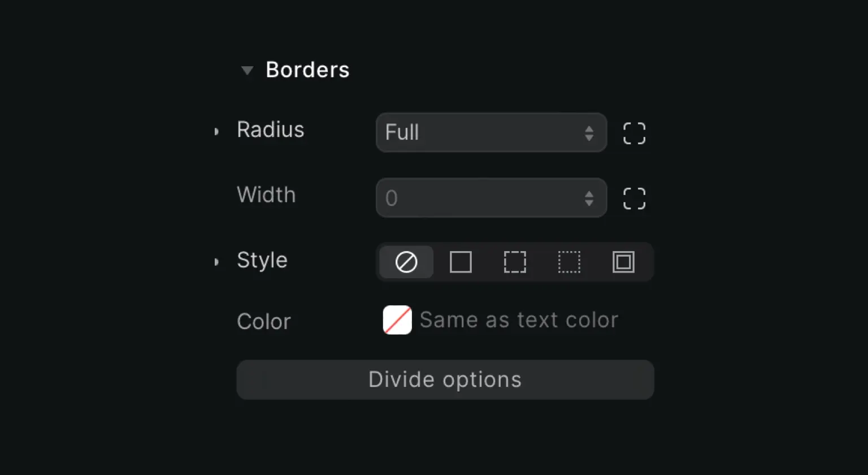Click the up-down arrows in Width field
The height and width of the screenshot is (475, 868).
click(x=589, y=198)
